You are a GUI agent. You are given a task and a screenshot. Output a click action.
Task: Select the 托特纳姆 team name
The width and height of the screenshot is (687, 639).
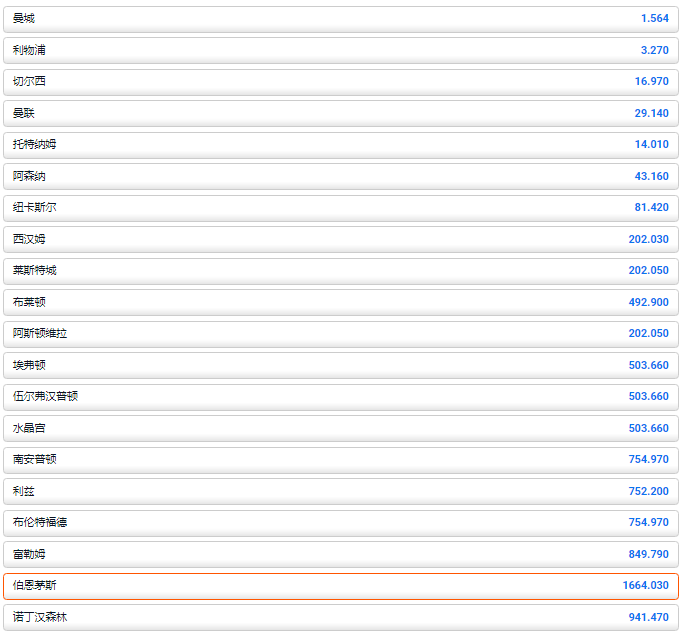(x=35, y=144)
